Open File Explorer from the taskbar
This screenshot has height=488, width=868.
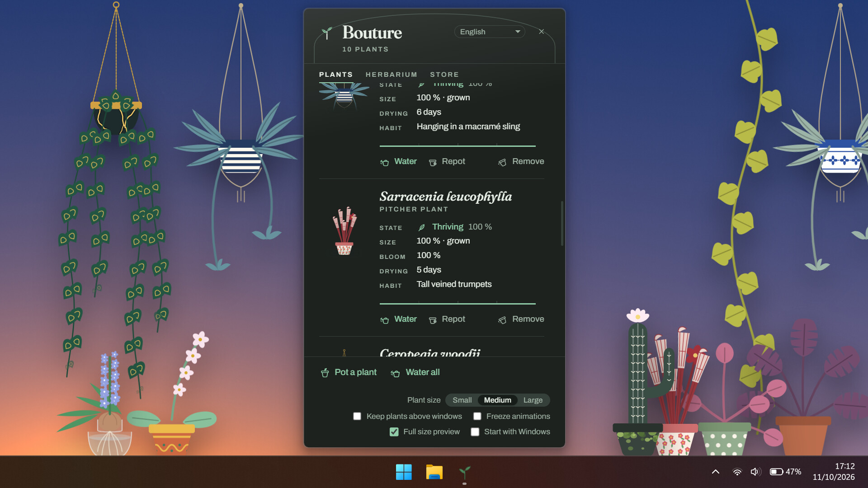(434, 472)
